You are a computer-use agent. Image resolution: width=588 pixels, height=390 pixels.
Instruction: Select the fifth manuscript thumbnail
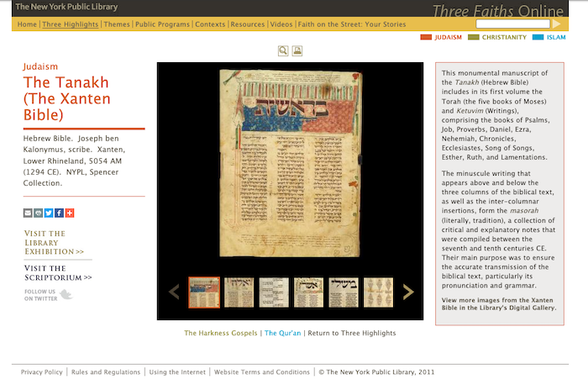pos(344,292)
